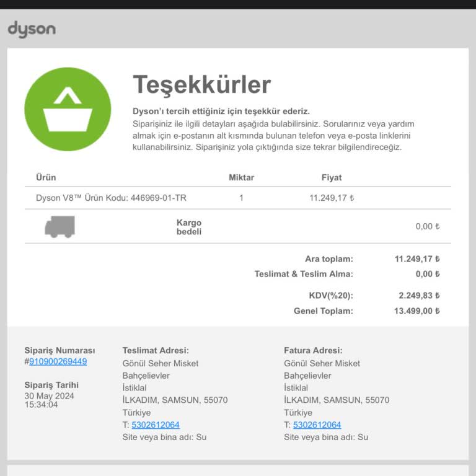476x476 pixels.
Task: Click KDV(%20) label
Action: [331, 296]
